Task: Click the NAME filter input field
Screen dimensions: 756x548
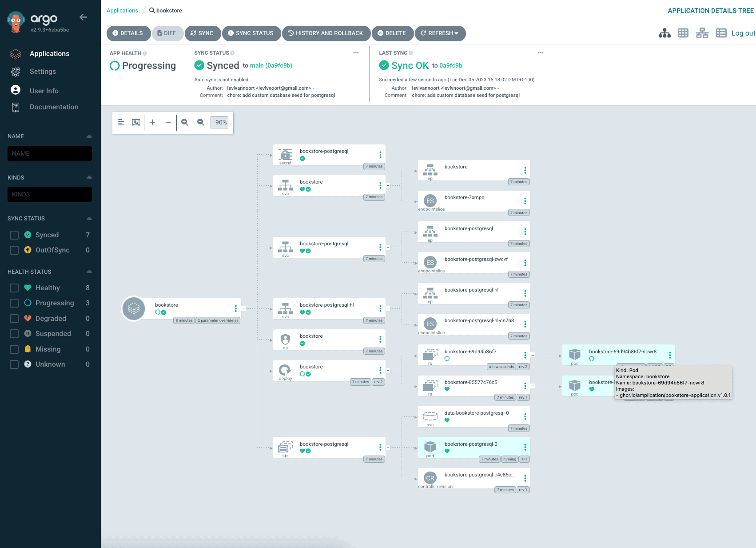Action: [x=50, y=153]
